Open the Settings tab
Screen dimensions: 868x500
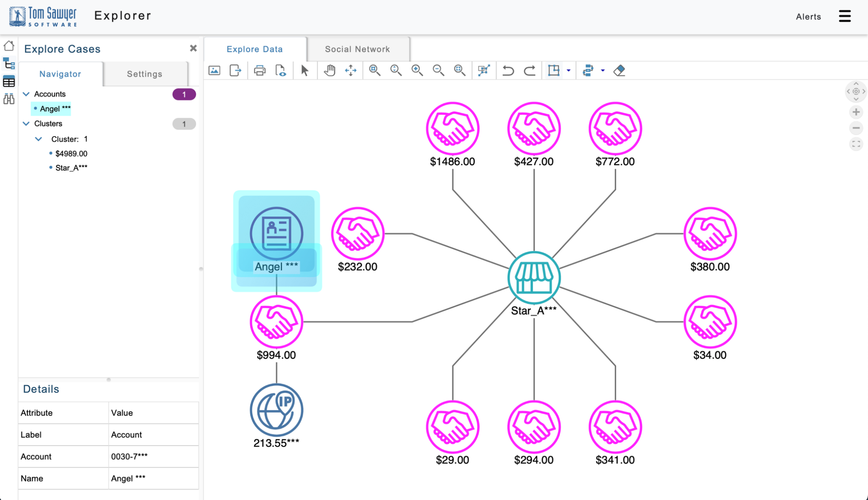click(144, 74)
